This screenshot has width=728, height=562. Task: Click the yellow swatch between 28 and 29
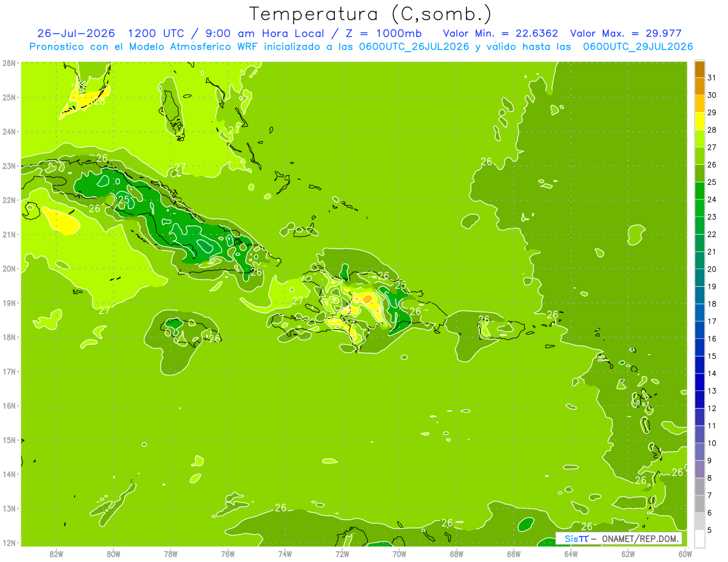pyautogui.click(x=699, y=121)
